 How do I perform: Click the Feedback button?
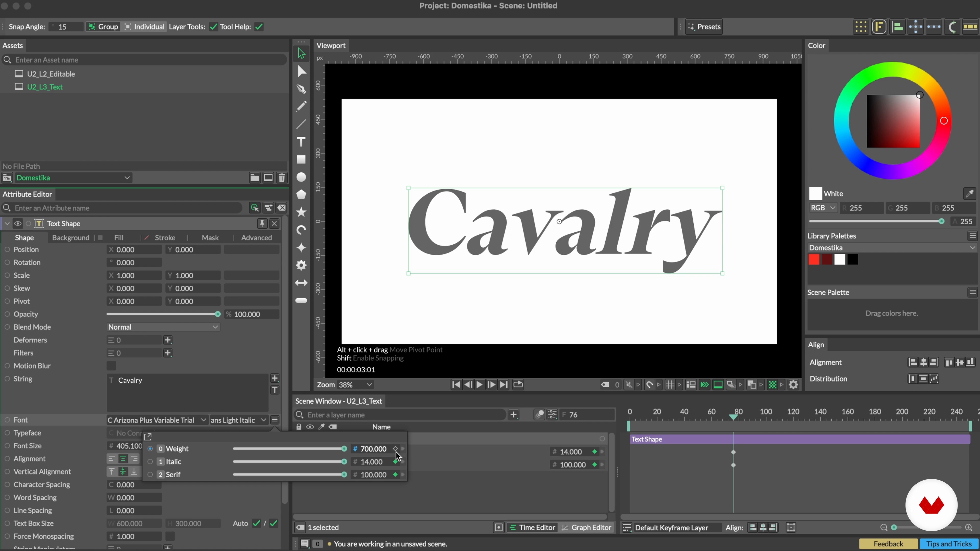(x=888, y=544)
